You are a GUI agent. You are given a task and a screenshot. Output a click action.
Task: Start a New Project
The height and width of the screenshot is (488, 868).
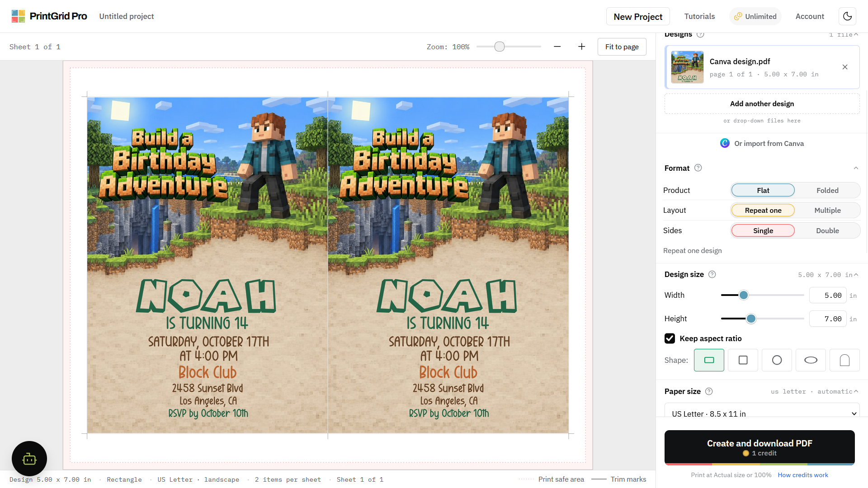(638, 16)
